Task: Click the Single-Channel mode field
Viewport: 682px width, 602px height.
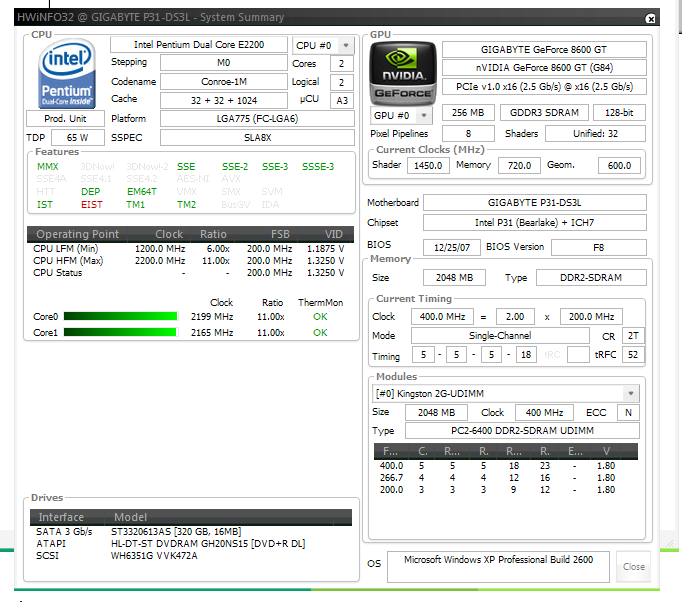Action: 500,335
